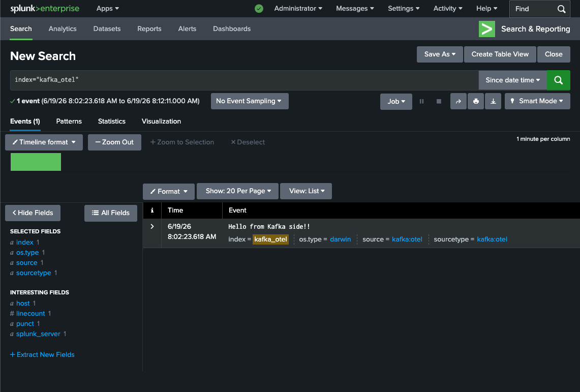Viewport: 580px width, 392px height.
Task: Pause the search job
Action: pos(421,101)
